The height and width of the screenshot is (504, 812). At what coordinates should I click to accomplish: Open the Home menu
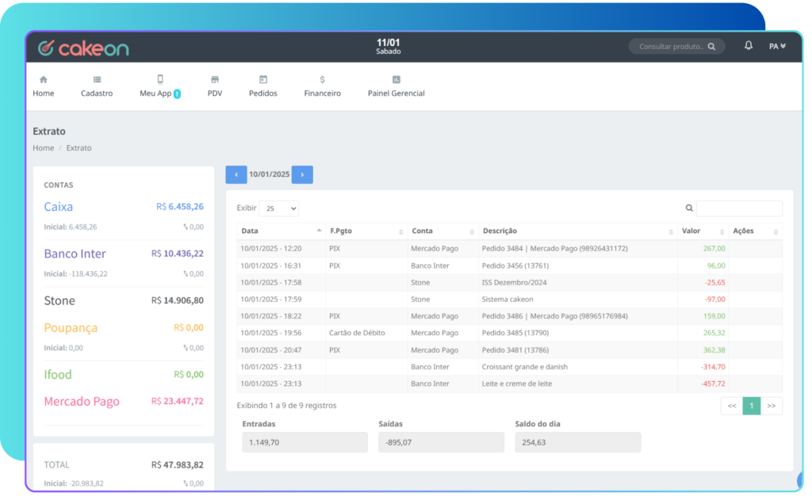pos(44,86)
